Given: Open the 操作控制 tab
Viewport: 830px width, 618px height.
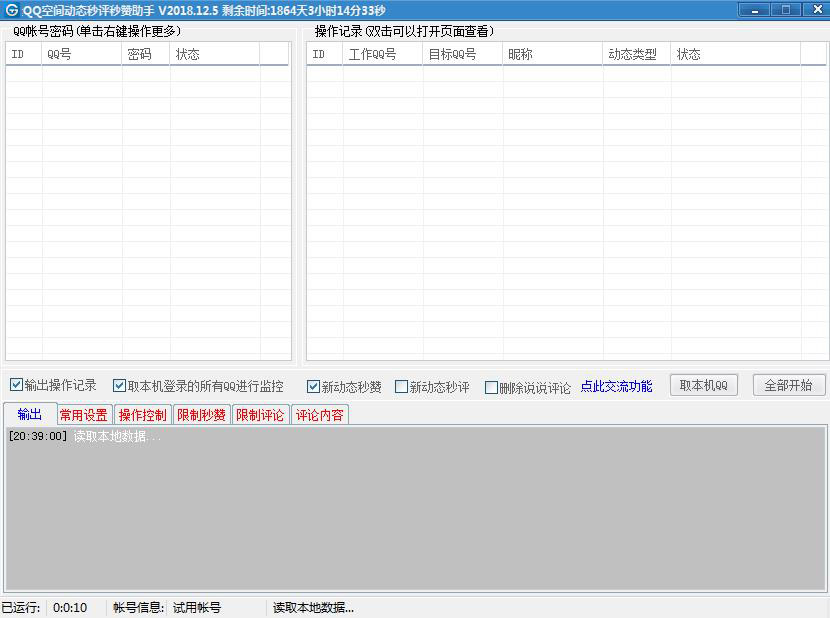Looking at the screenshot, I should (142, 415).
